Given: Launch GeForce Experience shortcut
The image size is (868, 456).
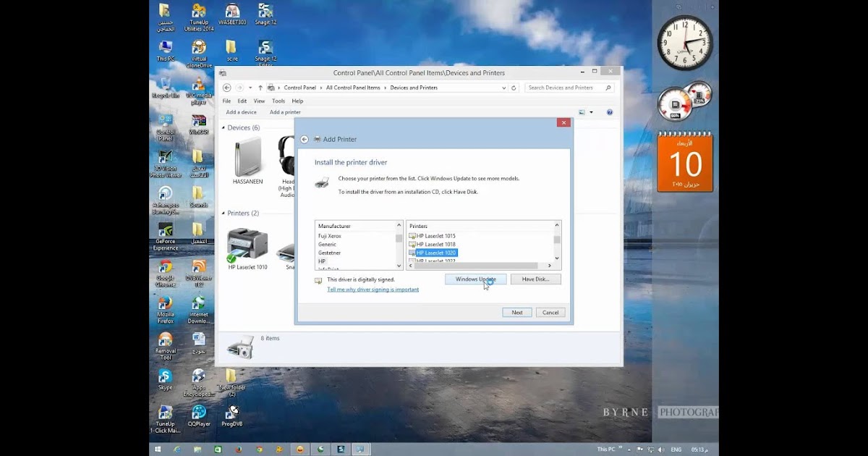Looking at the screenshot, I should coord(165,237).
